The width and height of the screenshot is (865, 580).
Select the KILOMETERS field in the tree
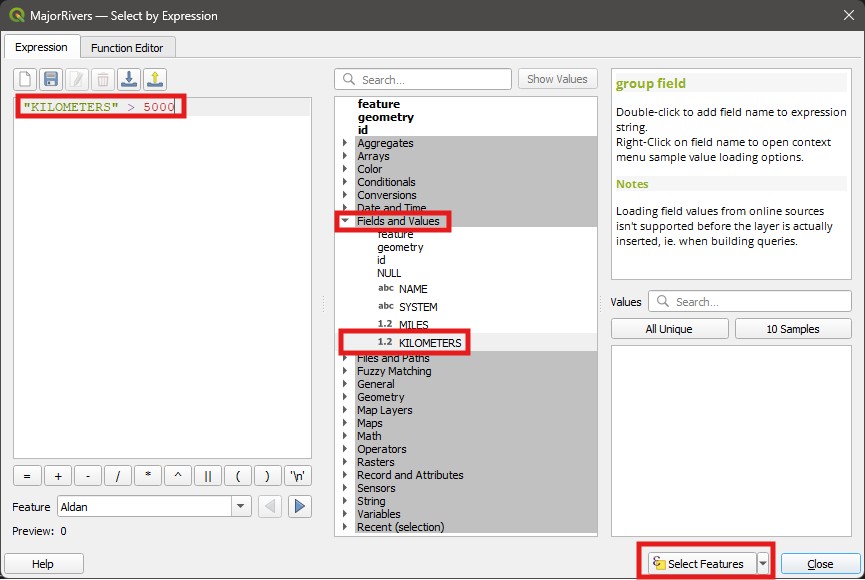point(430,343)
